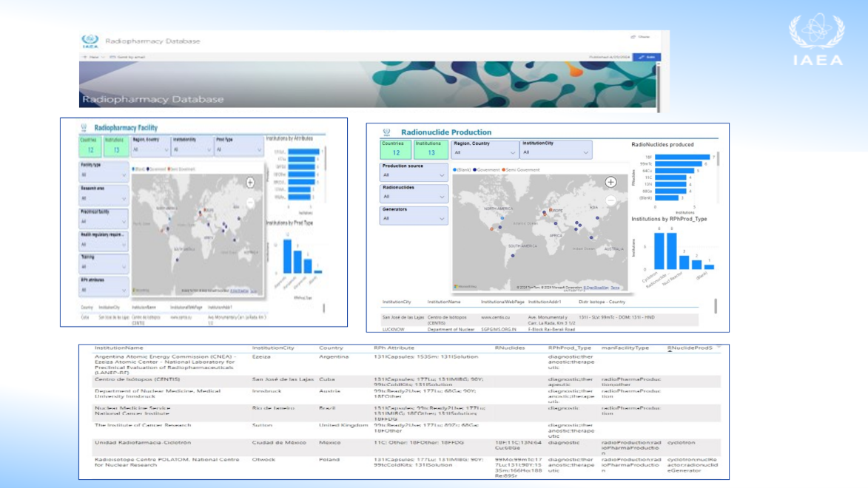The image size is (868, 488).
Task: Zoom in on the Radionuclide Production map
Action: [x=610, y=182]
